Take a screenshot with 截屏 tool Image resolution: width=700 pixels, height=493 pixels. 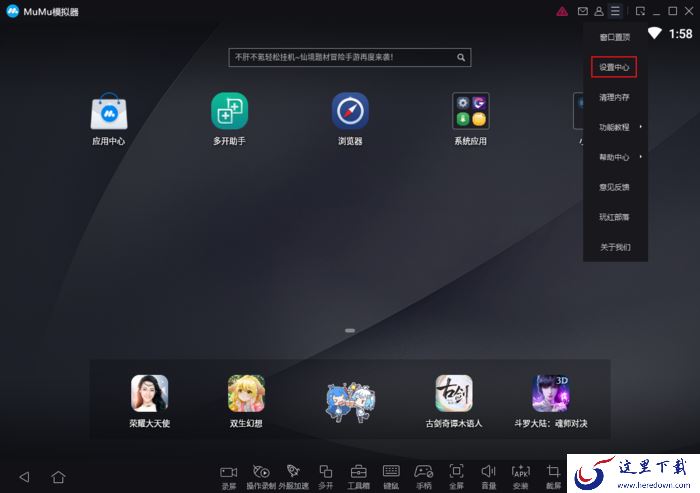pyautogui.click(x=553, y=477)
